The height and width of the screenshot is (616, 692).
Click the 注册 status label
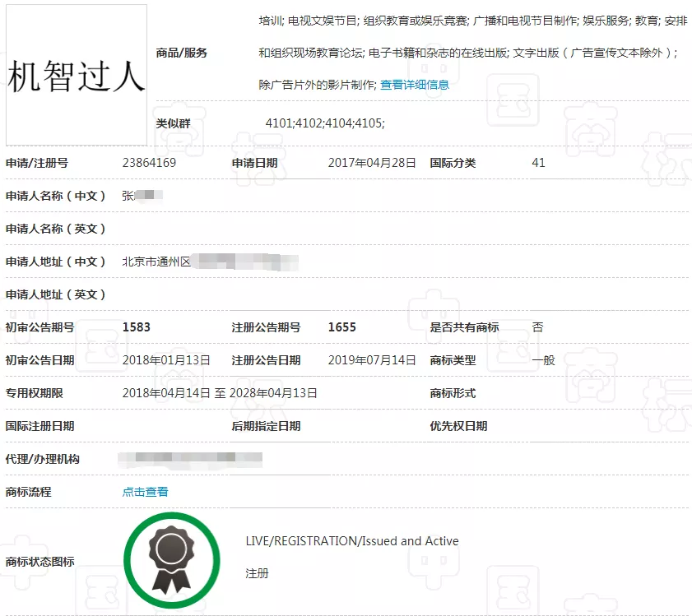(257, 573)
